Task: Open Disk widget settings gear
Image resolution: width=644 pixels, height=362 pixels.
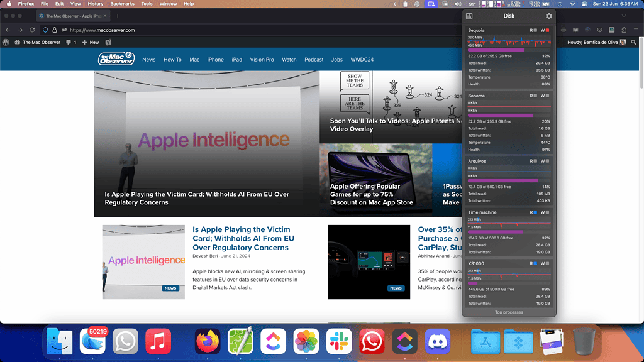Action: tap(548, 16)
